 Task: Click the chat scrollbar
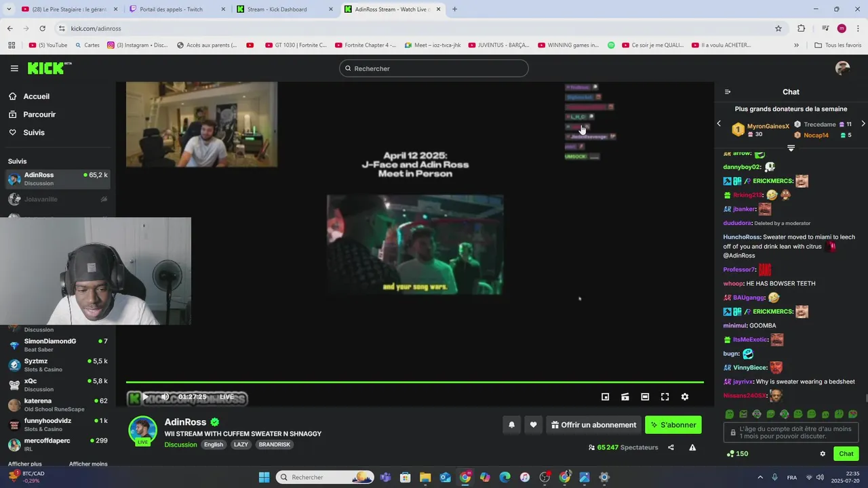[x=866, y=399]
